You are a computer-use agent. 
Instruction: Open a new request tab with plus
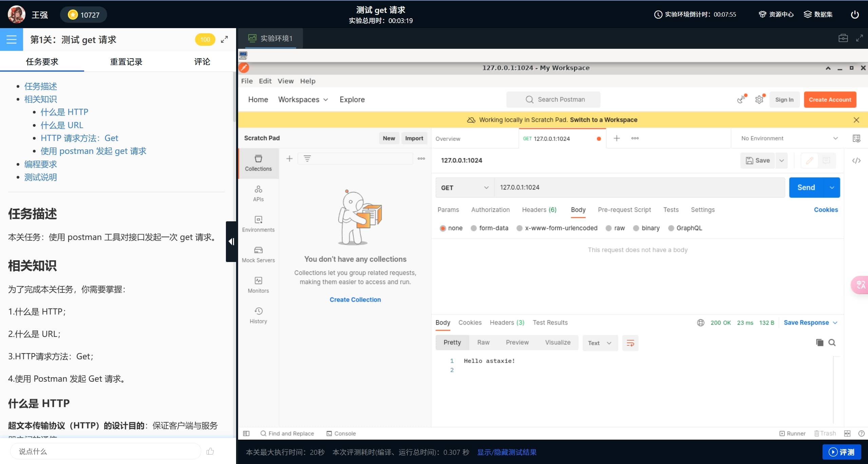click(617, 138)
